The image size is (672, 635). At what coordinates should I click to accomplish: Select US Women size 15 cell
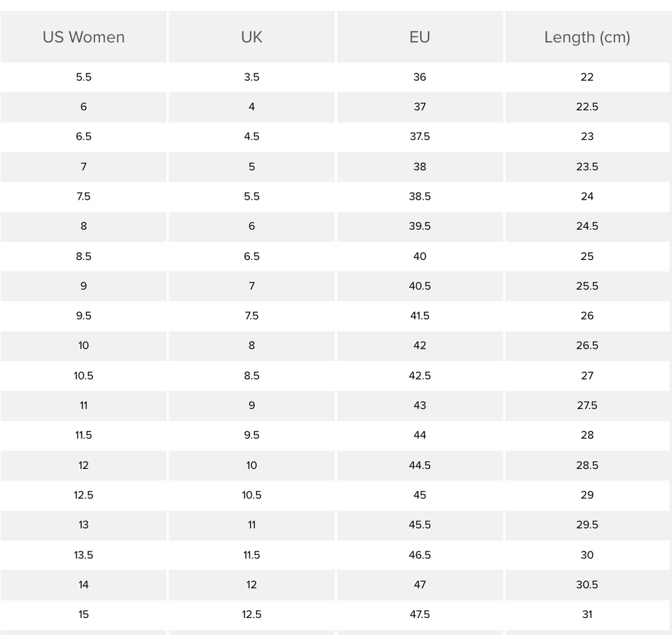83,615
